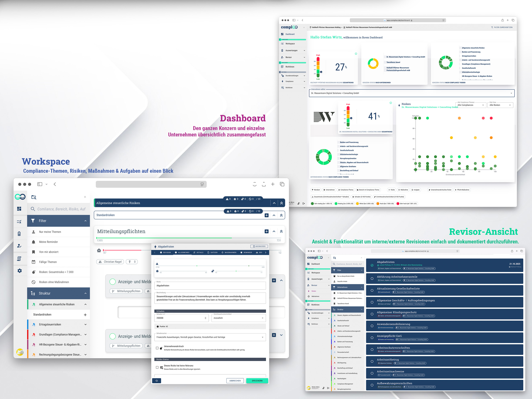Click history button at Abgabefristen dialog bottom
The height and width of the screenshot is (399, 532).
(x=157, y=381)
